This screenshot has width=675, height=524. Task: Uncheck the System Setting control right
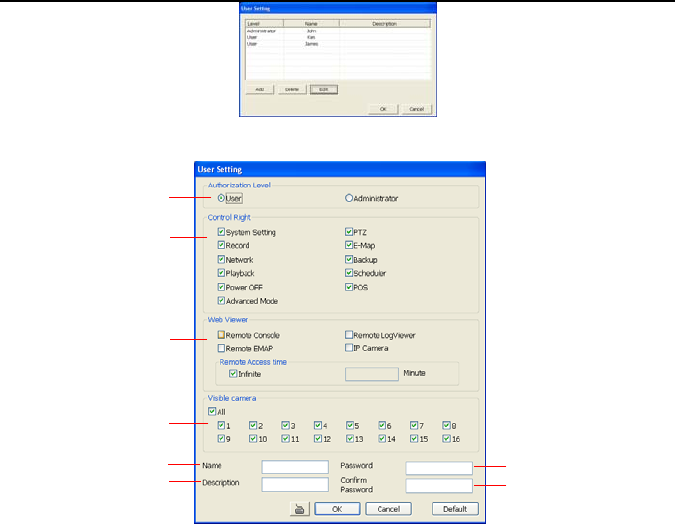tap(221, 232)
